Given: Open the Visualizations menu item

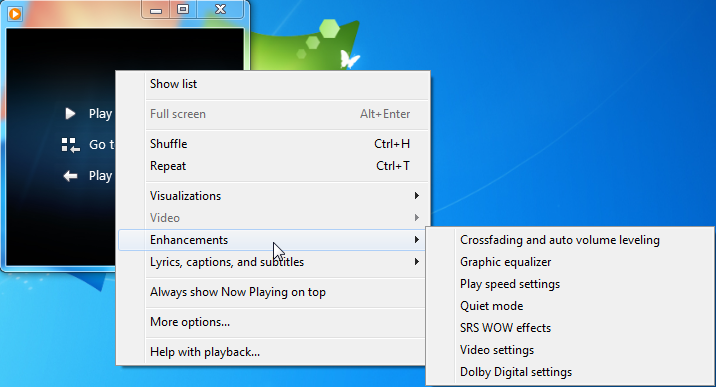Looking at the screenshot, I should (x=273, y=196).
